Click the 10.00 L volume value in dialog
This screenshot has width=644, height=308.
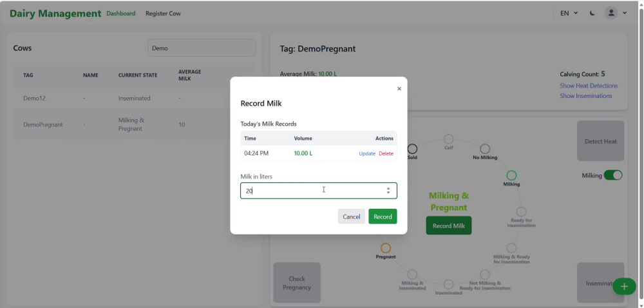click(x=303, y=153)
